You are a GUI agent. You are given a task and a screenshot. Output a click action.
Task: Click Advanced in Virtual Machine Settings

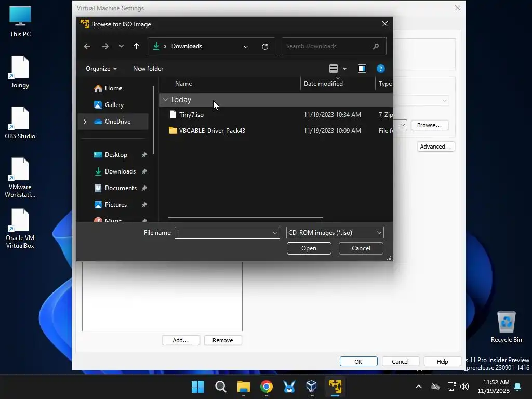436,147
